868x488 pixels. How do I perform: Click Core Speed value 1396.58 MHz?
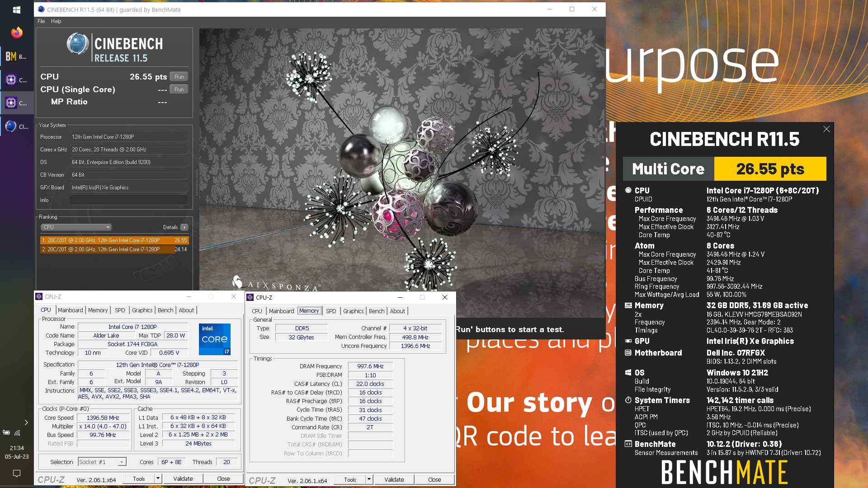coord(103,418)
